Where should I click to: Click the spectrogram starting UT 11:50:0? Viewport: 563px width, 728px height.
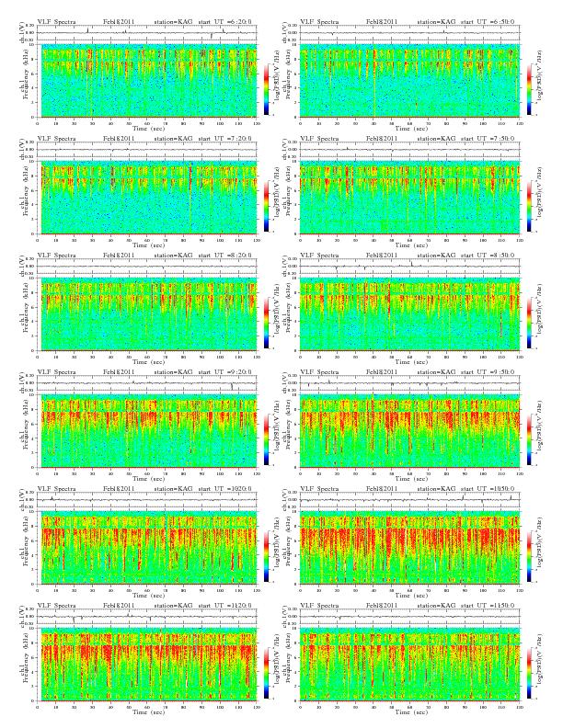409,665
